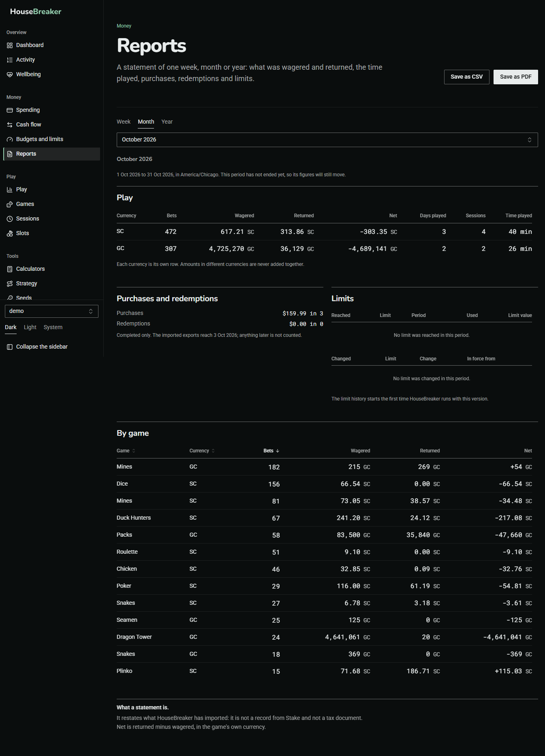Click the Wagered column header in By game
Viewport: 545px width, 756px height.
coord(360,451)
